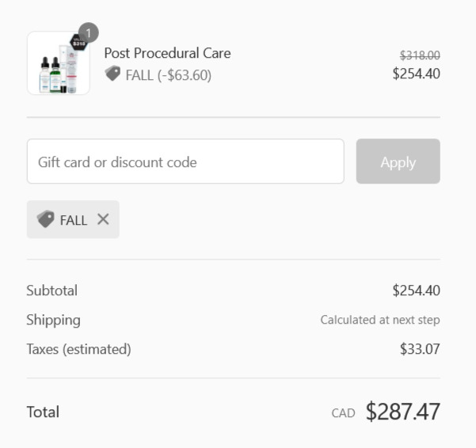Viewport: 476px width, 448px height.
Task: Click the FALL label in discount chip
Action: pos(74,220)
